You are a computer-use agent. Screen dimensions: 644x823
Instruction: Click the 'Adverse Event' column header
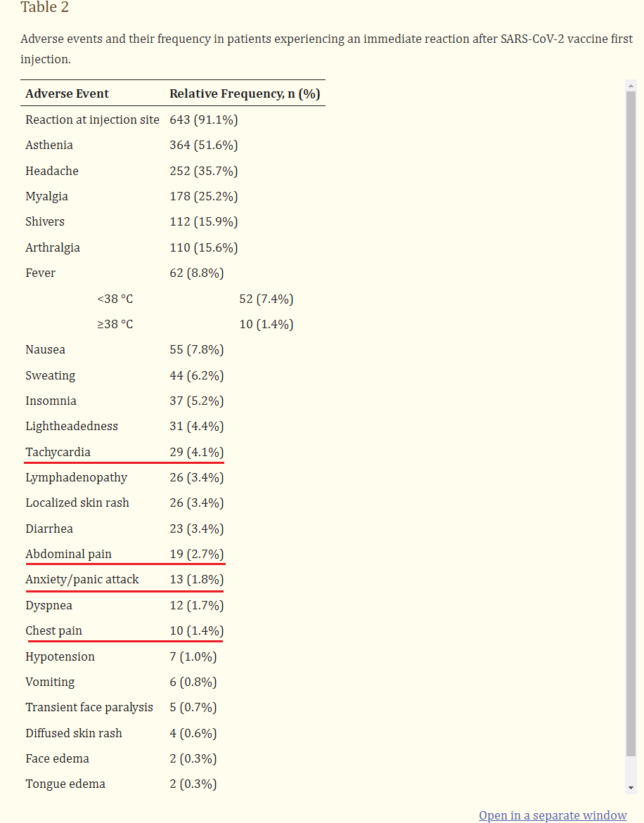tap(67, 93)
